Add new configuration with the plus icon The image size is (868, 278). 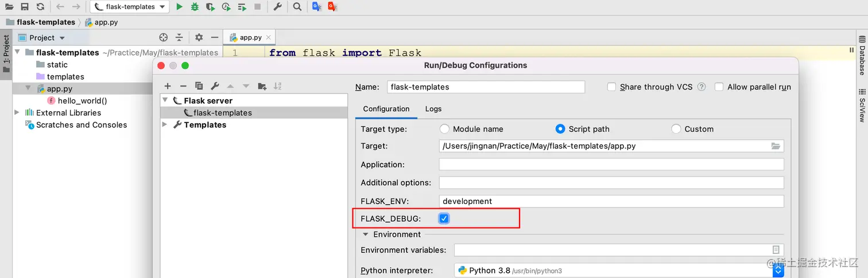(168, 86)
